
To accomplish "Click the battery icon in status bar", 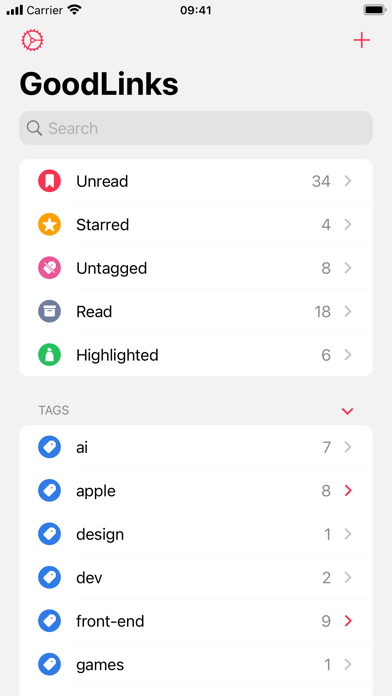I will point(374,10).
